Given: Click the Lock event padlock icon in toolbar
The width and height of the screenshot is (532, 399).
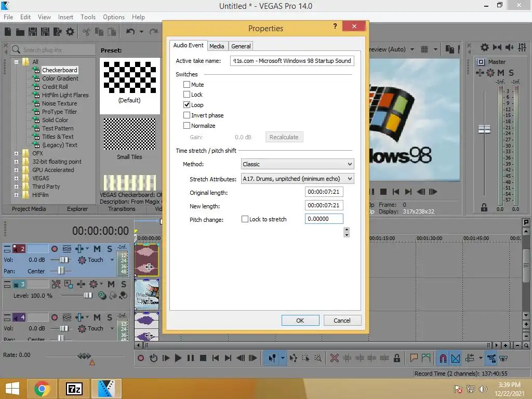Looking at the screenshot, I should (x=396, y=358).
